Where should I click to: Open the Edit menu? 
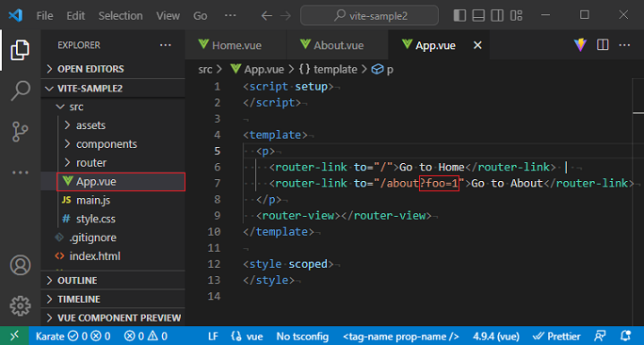click(x=75, y=16)
